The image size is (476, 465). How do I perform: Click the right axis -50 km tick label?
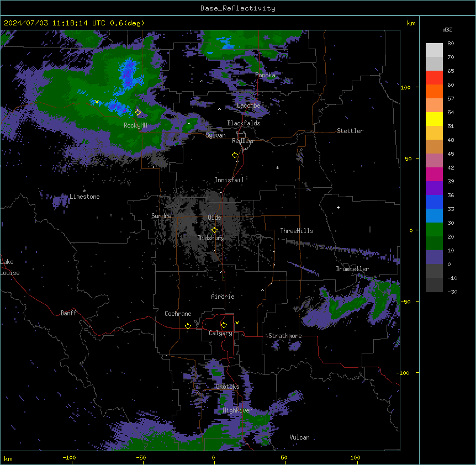tap(405, 302)
